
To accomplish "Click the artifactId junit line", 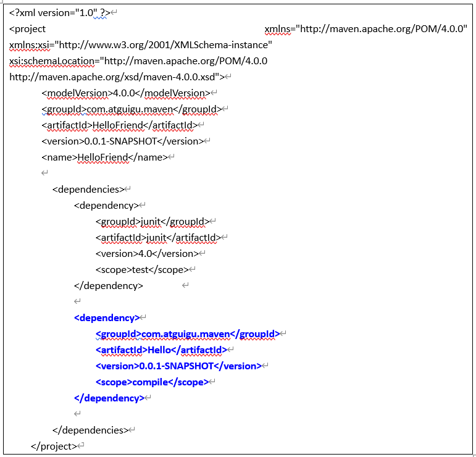I will point(158,238).
